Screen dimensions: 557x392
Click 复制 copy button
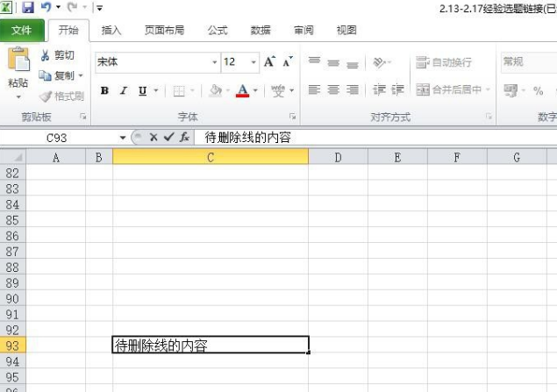57,75
